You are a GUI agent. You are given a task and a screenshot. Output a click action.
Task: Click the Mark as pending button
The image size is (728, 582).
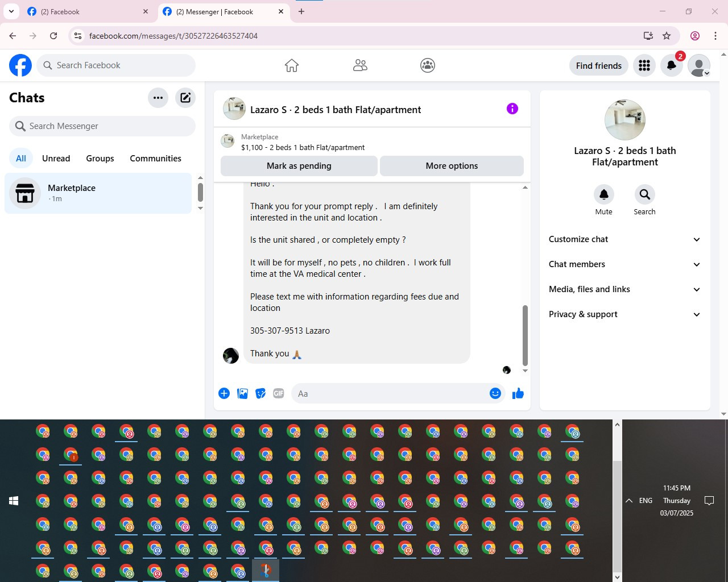point(299,166)
